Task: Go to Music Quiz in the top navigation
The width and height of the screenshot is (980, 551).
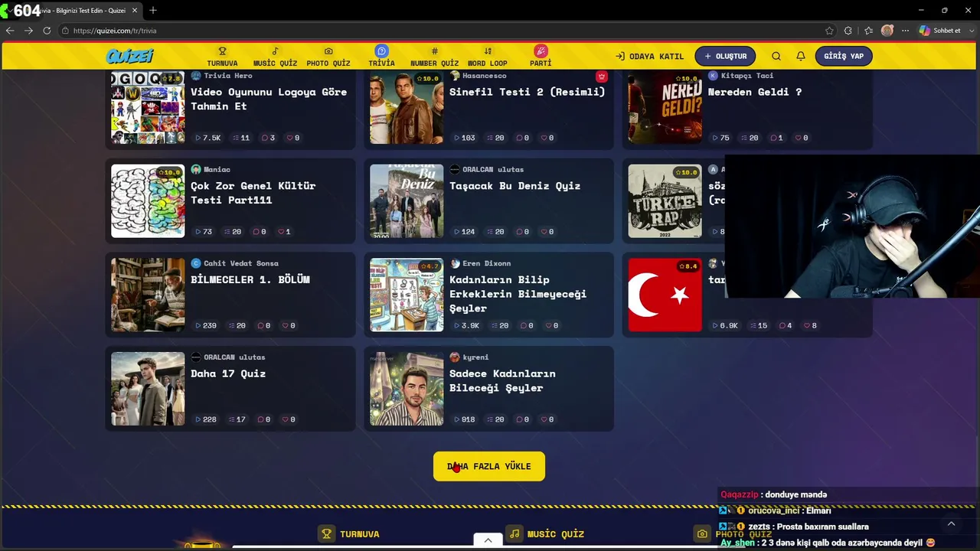Action: (275, 57)
